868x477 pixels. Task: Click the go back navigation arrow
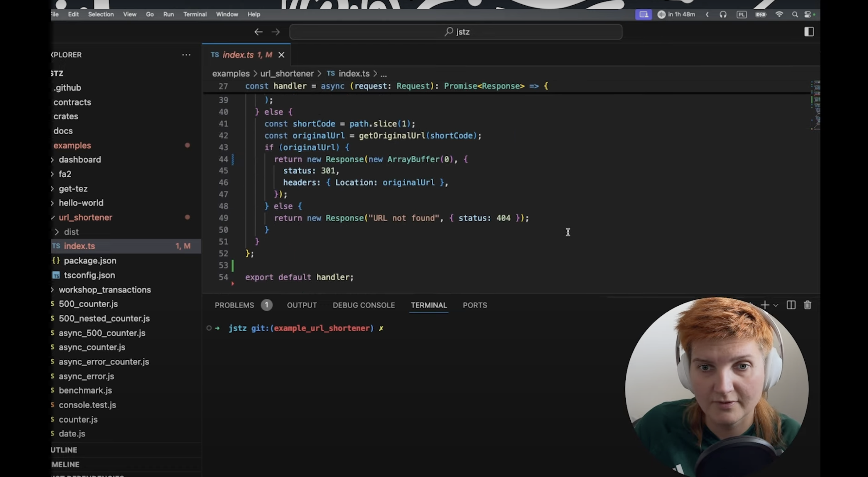[x=259, y=32]
